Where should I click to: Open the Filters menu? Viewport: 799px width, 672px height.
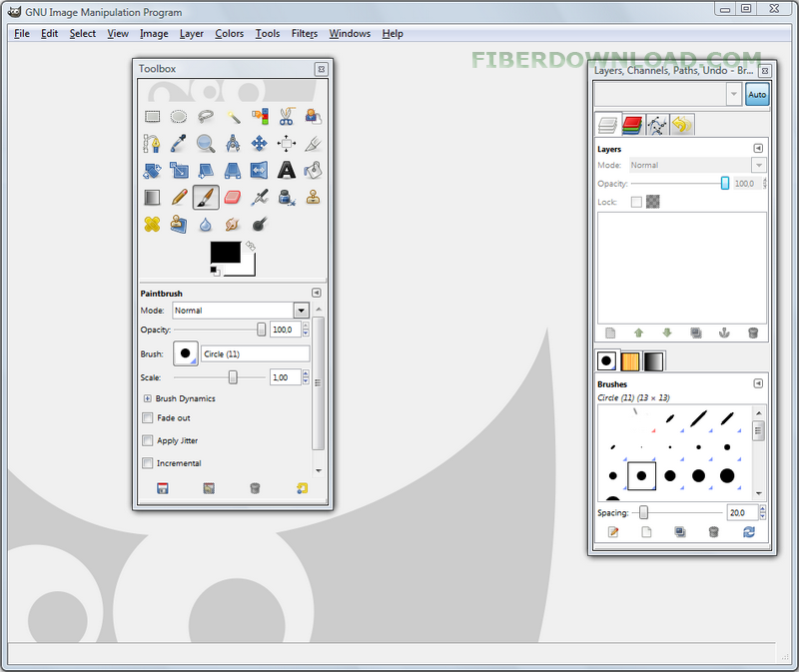click(304, 33)
